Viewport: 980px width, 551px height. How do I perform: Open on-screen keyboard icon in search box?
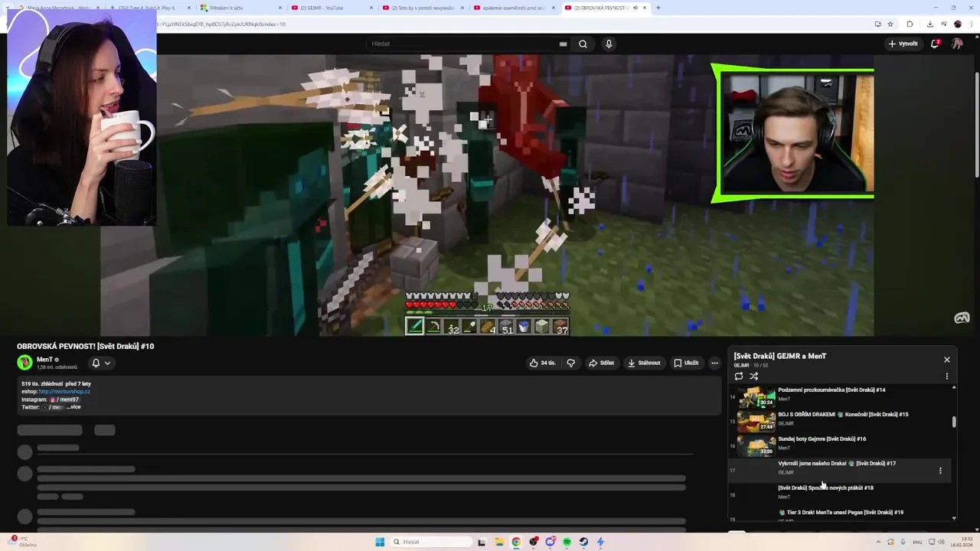coord(563,44)
